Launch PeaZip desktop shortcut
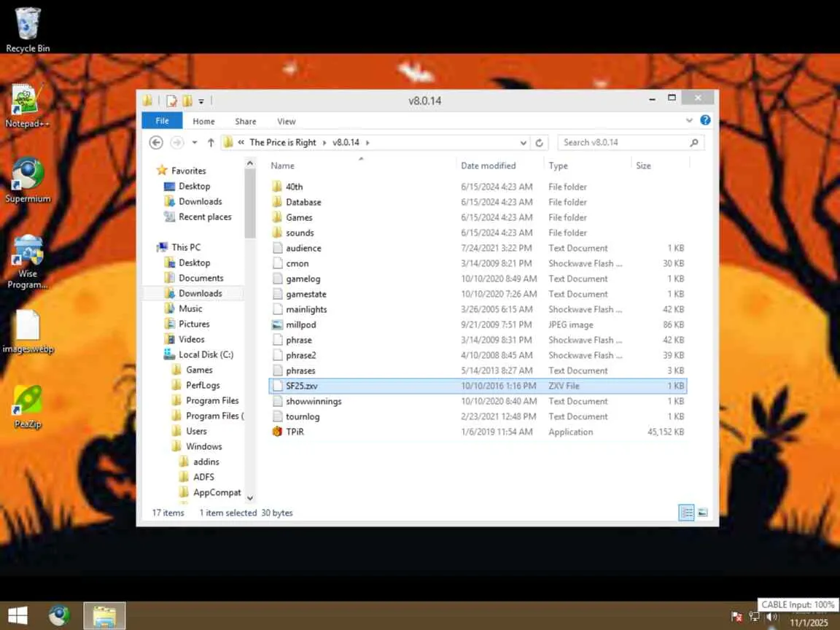This screenshot has height=630, width=840. tap(28, 407)
